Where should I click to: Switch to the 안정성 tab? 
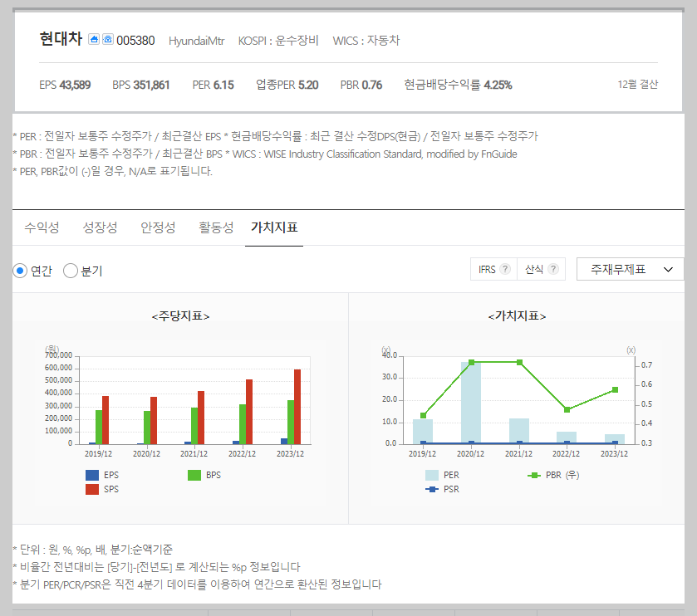click(158, 227)
